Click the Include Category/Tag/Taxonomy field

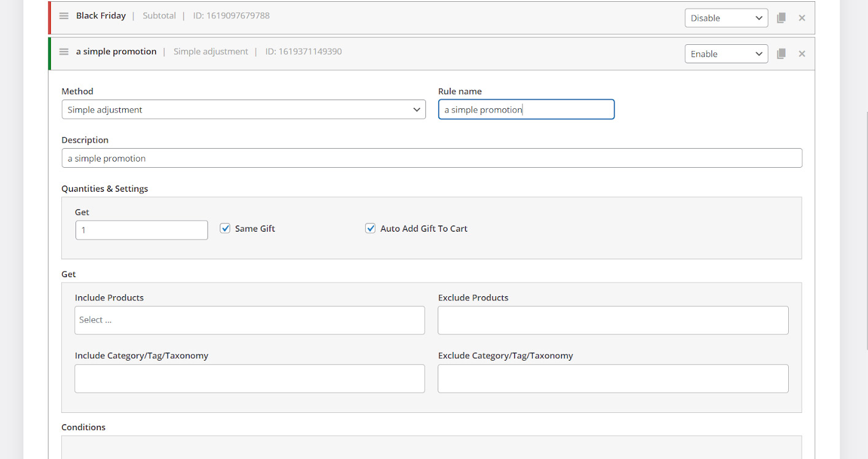[249, 379]
